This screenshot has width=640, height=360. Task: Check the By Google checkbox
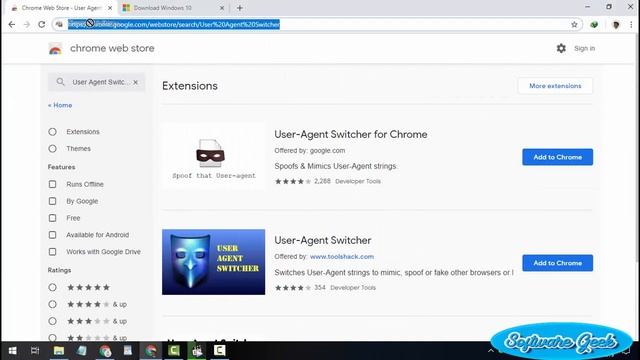click(52, 201)
